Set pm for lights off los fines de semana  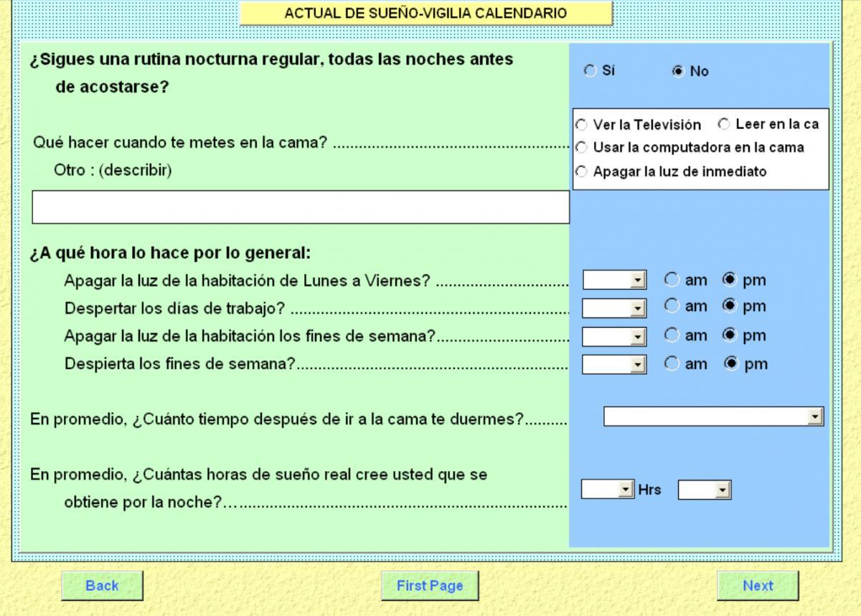(730, 335)
